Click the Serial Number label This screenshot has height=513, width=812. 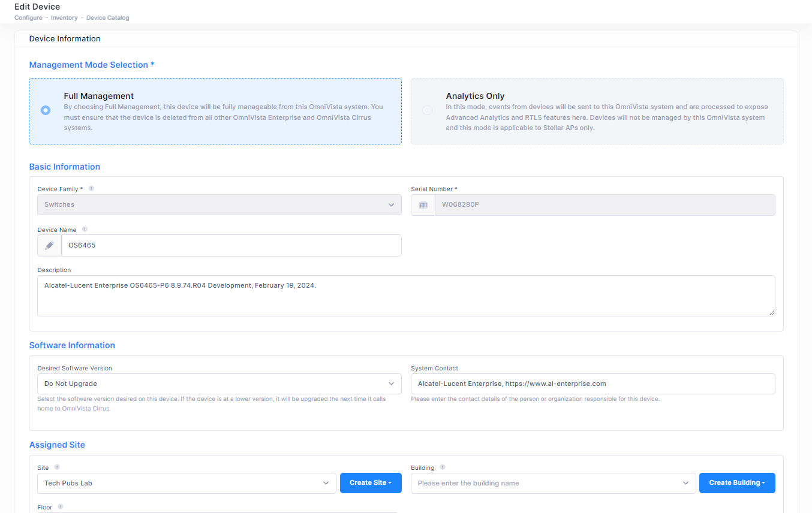(434, 189)
